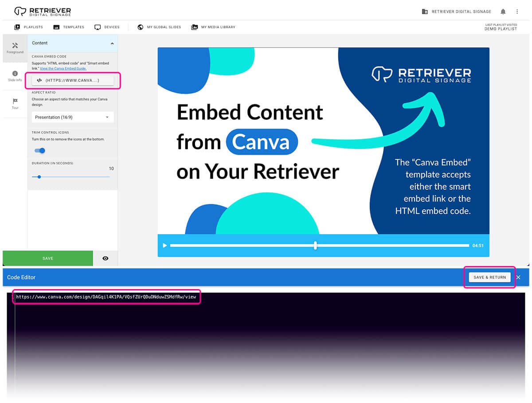Toggle slide preview with eye icon
Viewport: 532px width, 403px height.
[x=105, y=258]
